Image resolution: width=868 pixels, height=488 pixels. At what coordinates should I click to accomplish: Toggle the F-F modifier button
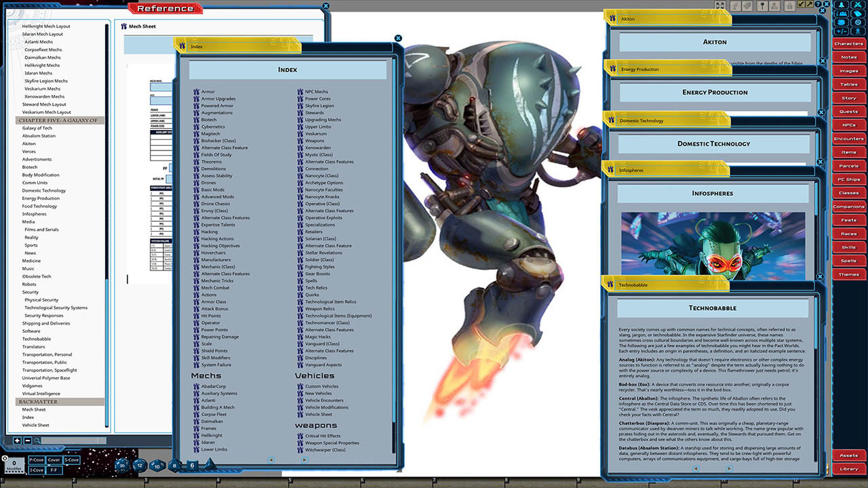(x=54, y=470)
